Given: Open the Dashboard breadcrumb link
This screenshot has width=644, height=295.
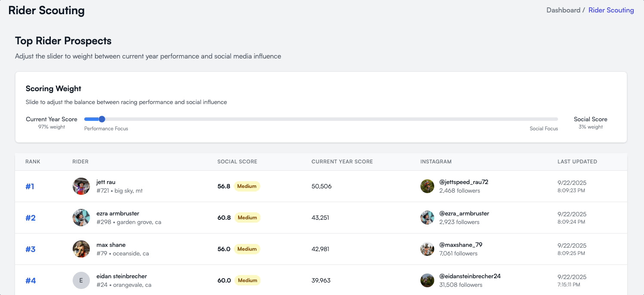Looking at the screenshot, I should (563, 10).
